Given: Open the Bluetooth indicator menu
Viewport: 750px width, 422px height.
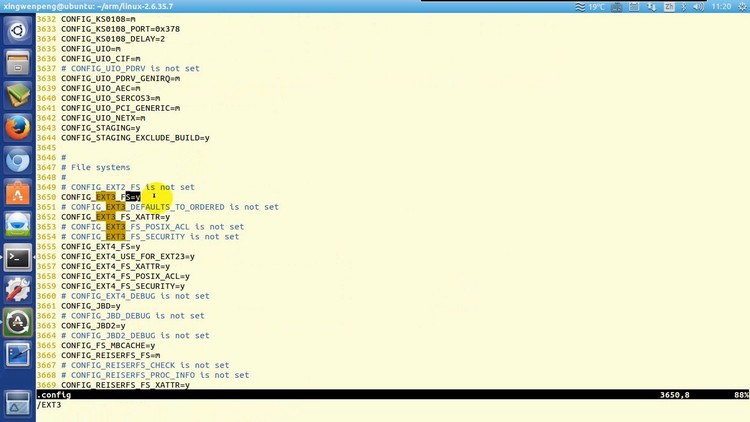Looking at the screenshot, I should (684, 7).
